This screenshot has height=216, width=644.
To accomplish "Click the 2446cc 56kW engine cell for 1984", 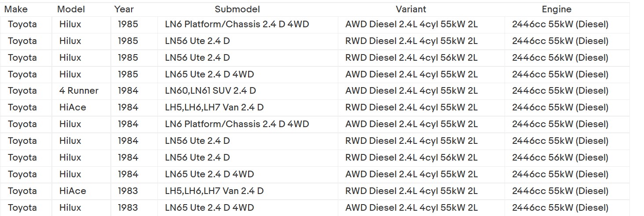I will [560, 157].
